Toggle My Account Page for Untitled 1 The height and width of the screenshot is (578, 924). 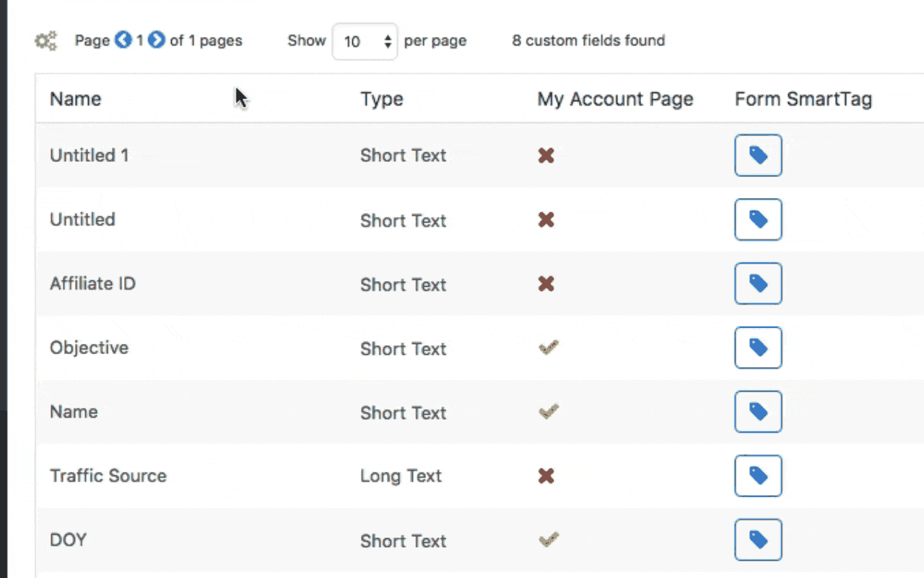coord(546,155)
